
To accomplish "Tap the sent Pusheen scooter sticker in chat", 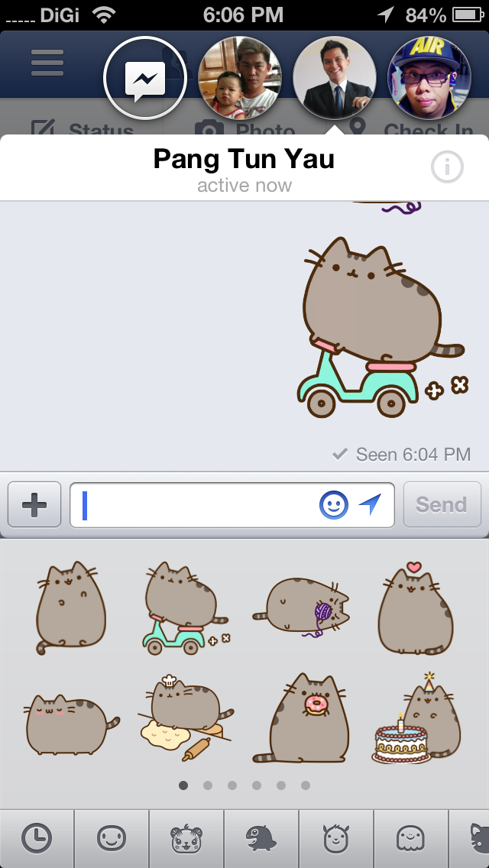I will pos(383,327).
